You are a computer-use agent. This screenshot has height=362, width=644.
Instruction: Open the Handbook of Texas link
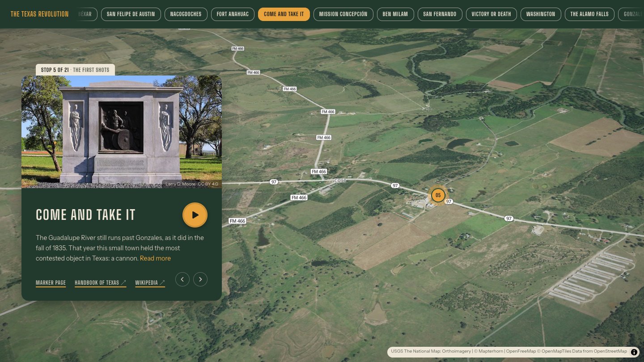click(101, 283)
